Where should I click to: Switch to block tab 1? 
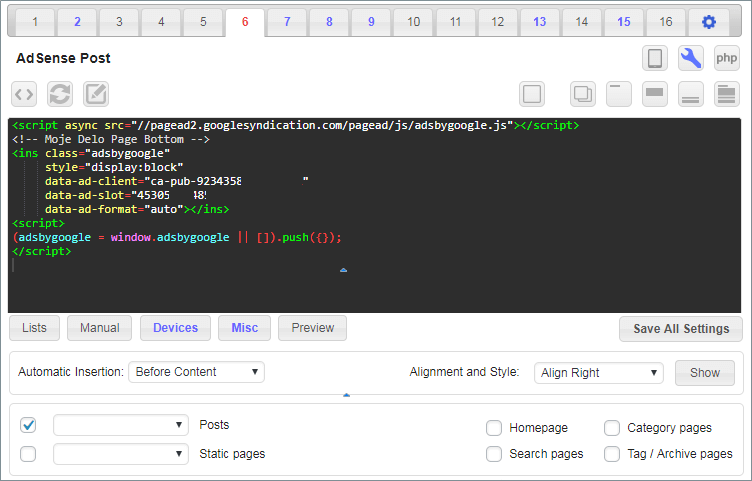[x=35, y=22]
